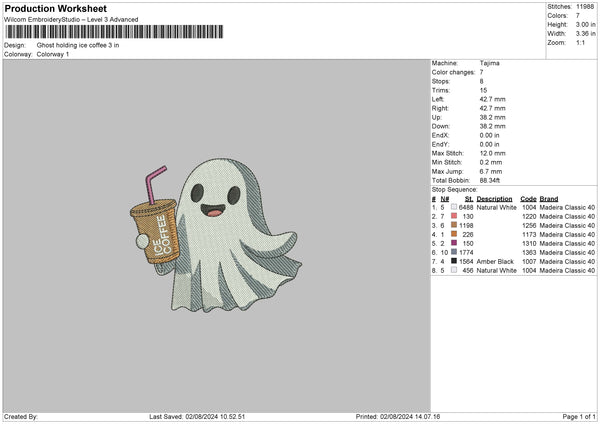
Task: Click stitch count '6488' in stop 1
Action: click(466, 207)
